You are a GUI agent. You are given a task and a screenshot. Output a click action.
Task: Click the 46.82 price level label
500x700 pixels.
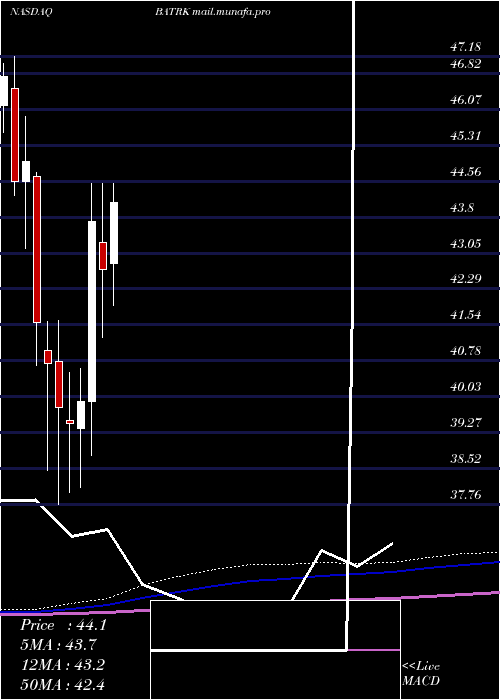[x=466, y=64]
